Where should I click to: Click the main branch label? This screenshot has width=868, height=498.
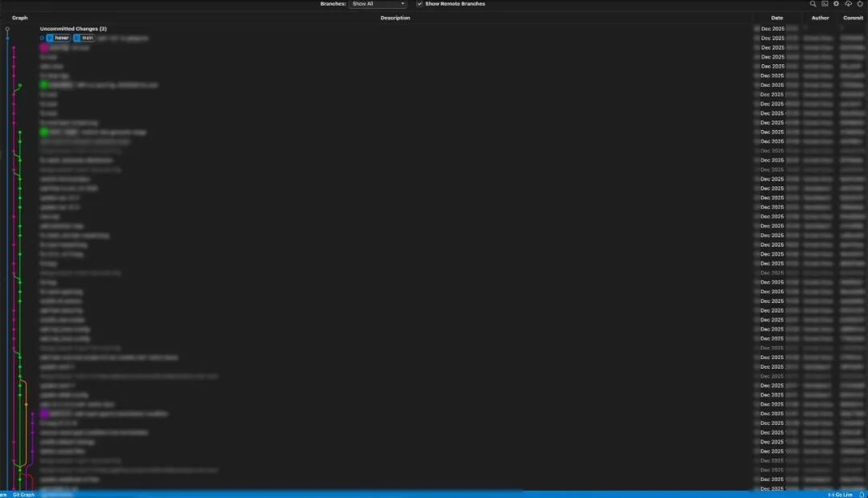tap(84, 39)
